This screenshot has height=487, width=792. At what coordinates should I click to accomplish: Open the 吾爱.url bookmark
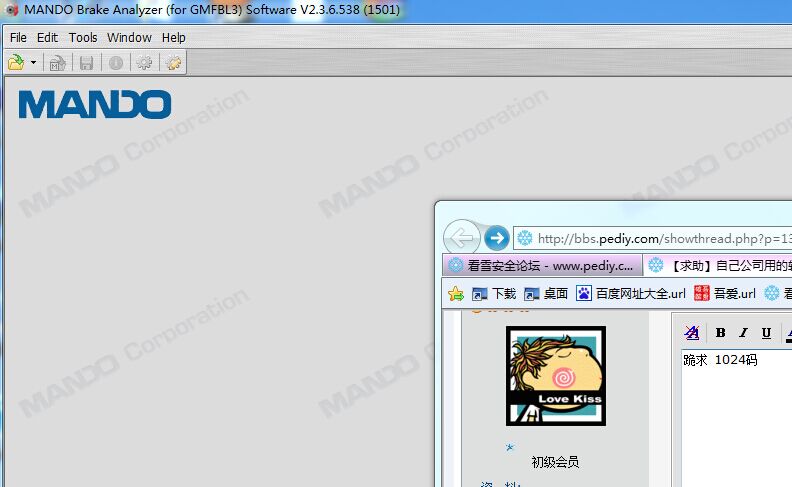tap(725, 294)
